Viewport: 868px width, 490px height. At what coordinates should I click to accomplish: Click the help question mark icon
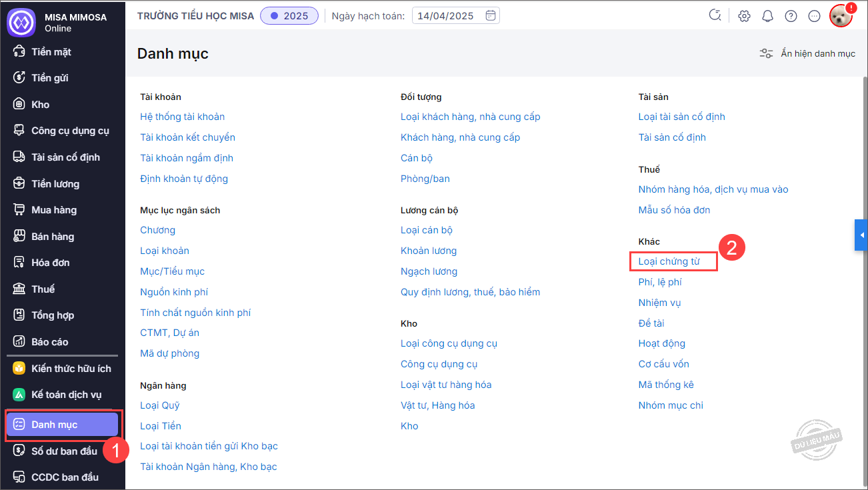791,16
